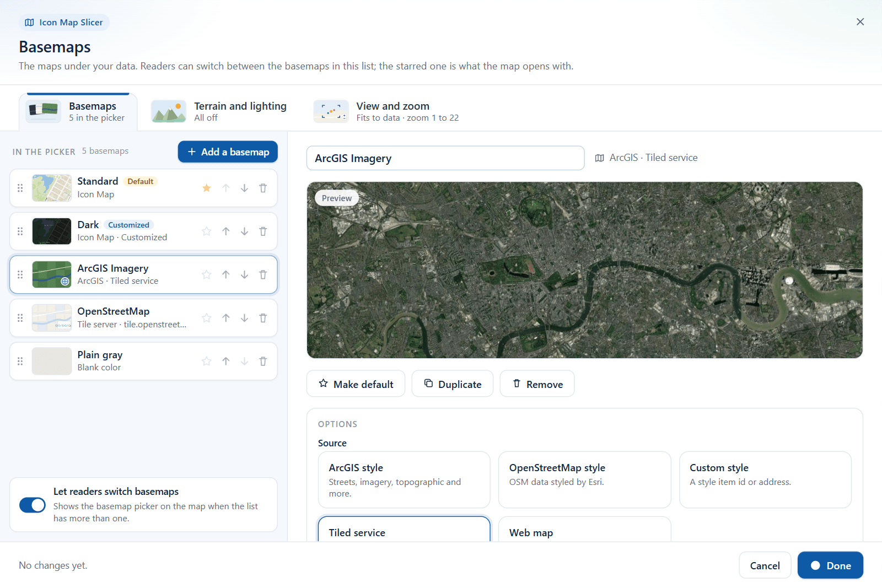Viewport: 882px width, 588px height.
Task: Move OpenStreetMap basemap up
Action: [226, 318]
